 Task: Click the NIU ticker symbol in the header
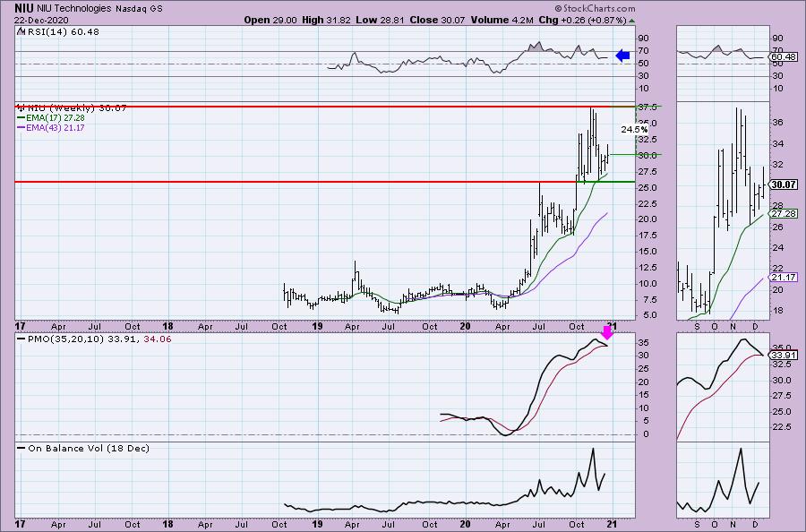point(24,8)
